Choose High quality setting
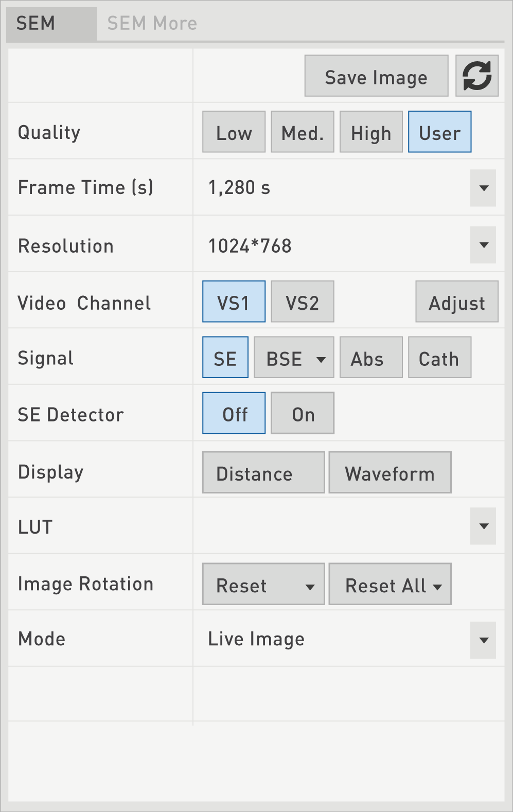Viewport: 513px width, 812px height. (370, 132)
